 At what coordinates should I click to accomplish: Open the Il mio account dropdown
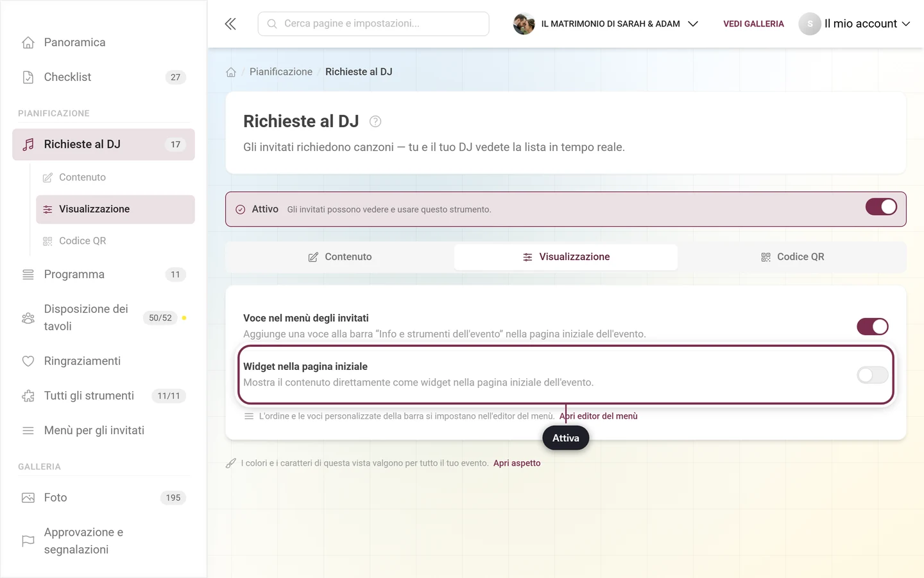coord(855,24)
